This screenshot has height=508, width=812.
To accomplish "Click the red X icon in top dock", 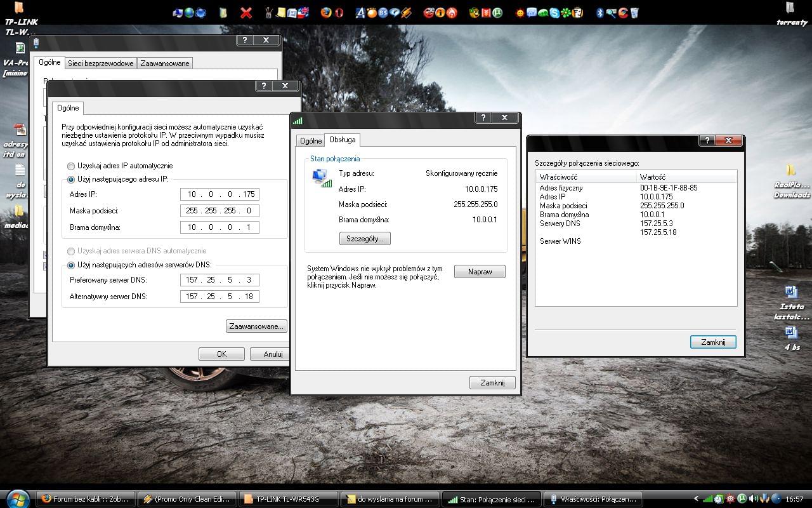I will (x=246, y=12).
